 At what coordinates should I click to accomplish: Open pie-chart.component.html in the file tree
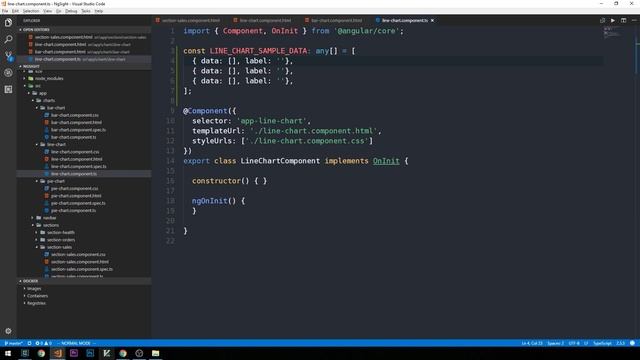pyautogui.click(x=76, y=196)
